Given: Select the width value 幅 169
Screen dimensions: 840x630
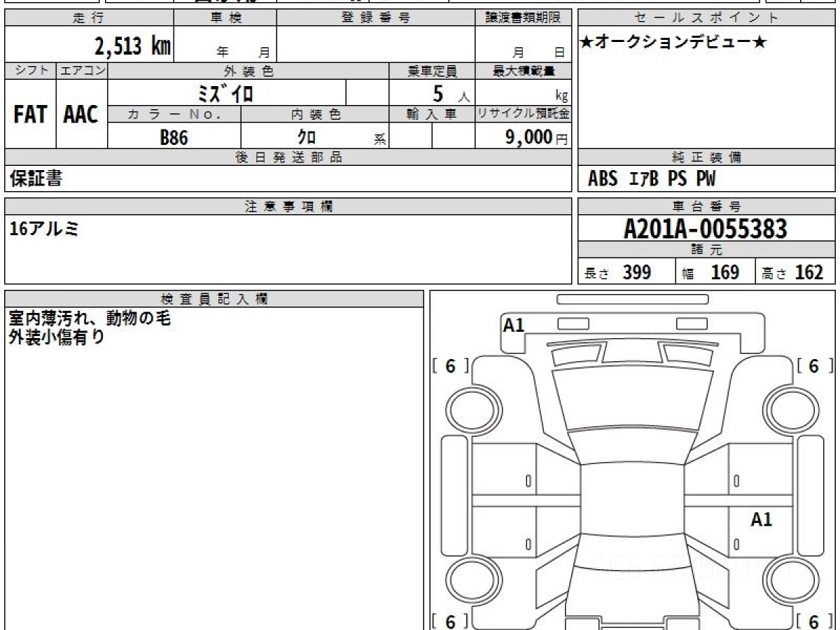Looking at the screenshot, I should point(710,272).
